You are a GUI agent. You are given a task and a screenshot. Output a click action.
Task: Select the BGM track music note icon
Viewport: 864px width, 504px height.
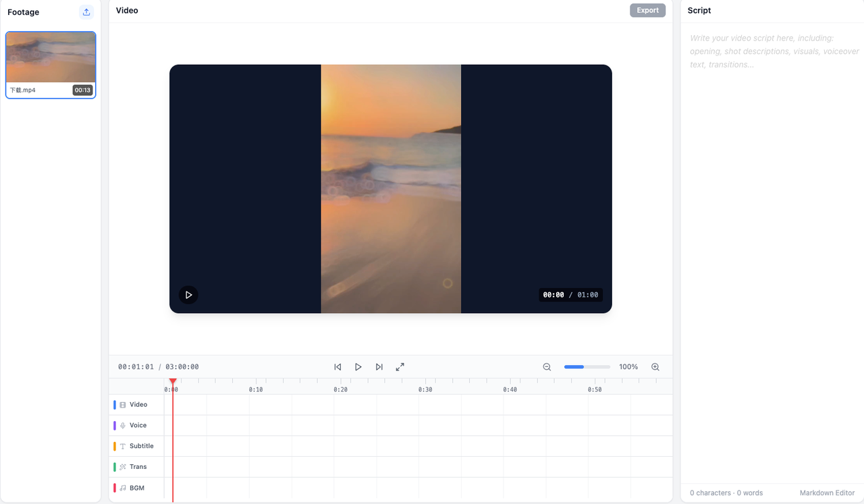(123, 487)
